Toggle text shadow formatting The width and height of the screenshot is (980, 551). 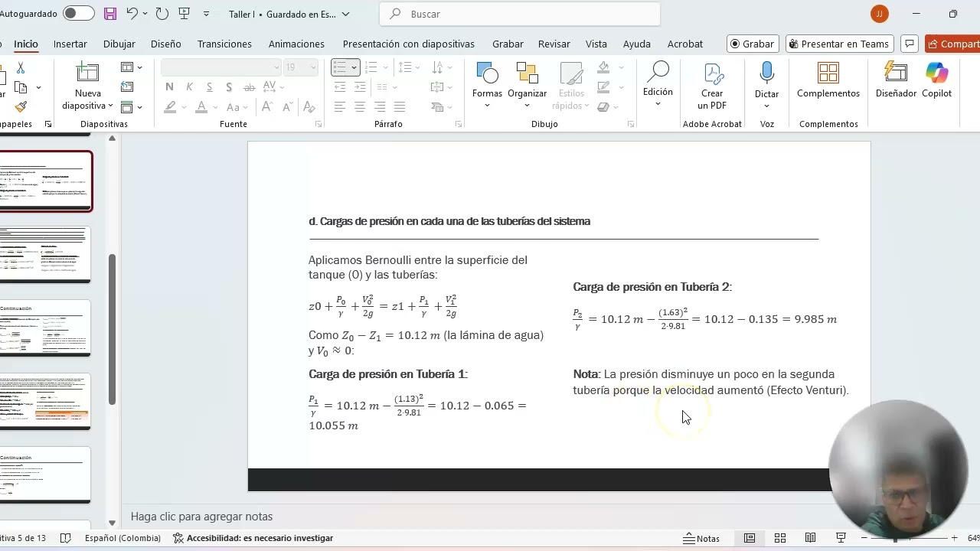229,87
